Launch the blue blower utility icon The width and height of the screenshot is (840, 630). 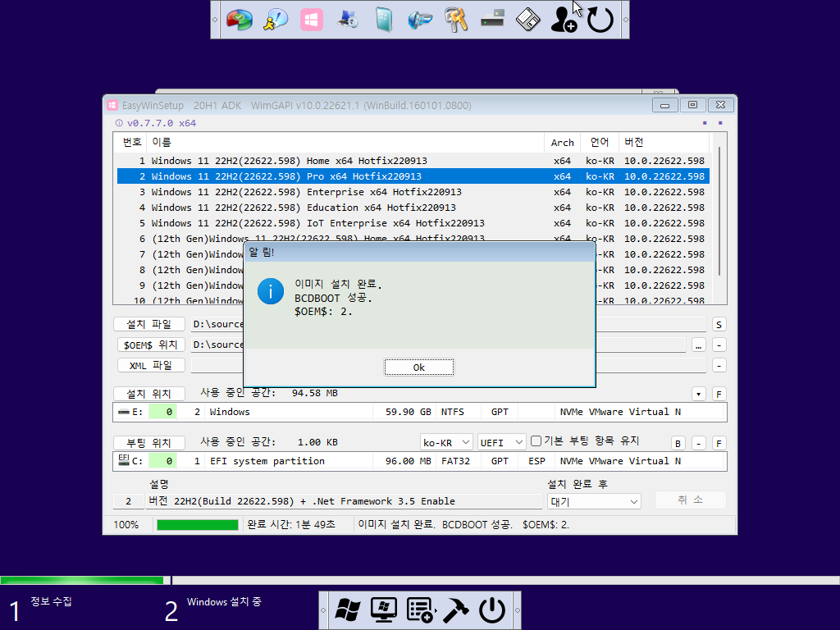coord(419,21)
